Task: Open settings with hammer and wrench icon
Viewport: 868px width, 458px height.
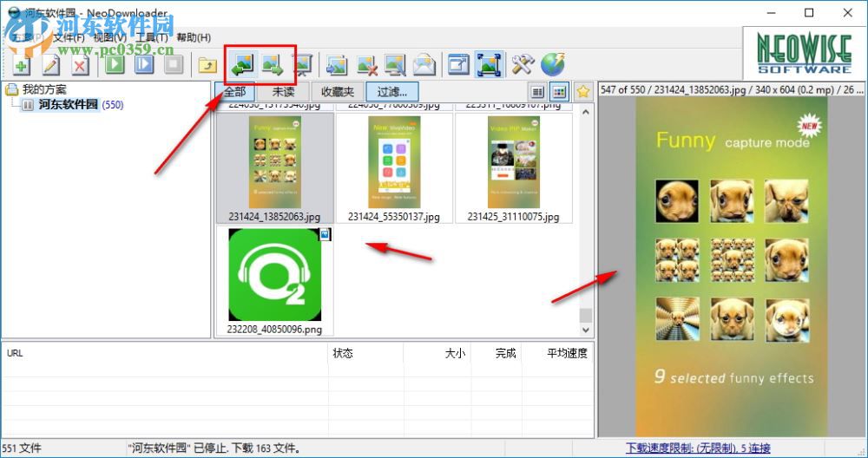Action: [x=522, y=65]
